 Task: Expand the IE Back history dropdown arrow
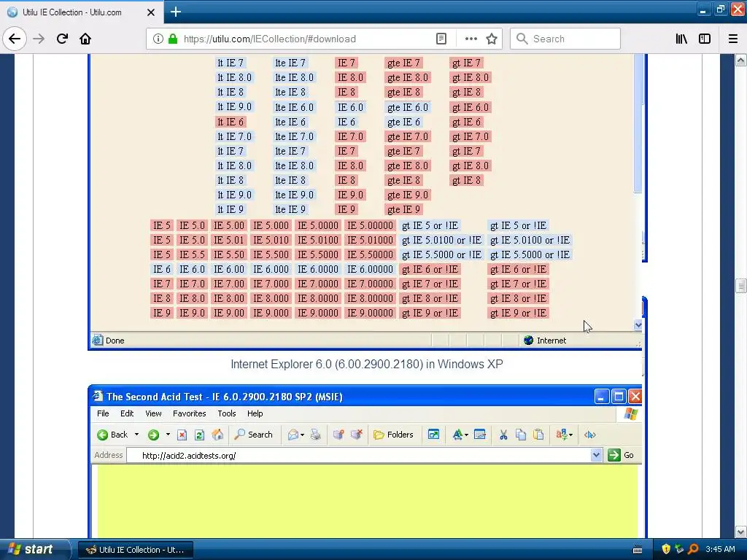(x=136, y=435)
